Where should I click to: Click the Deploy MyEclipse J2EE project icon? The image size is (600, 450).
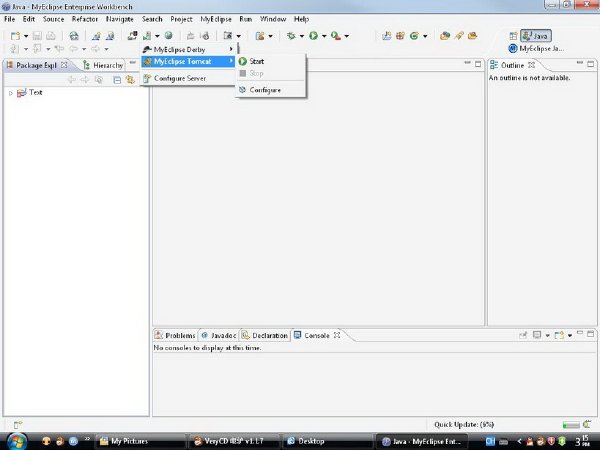132,36
